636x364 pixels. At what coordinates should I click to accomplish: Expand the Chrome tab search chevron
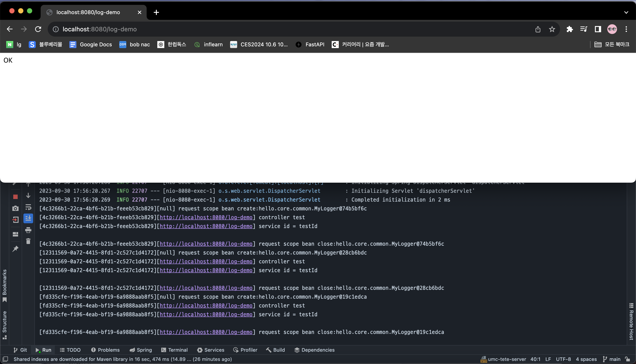626,12
